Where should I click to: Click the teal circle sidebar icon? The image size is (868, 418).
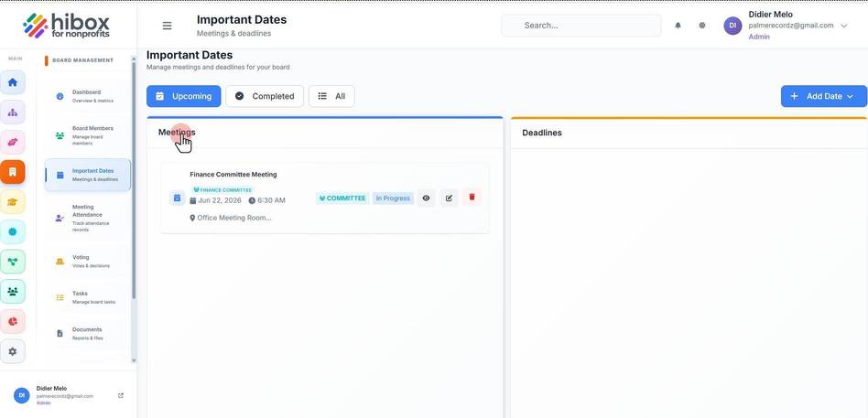13,231
